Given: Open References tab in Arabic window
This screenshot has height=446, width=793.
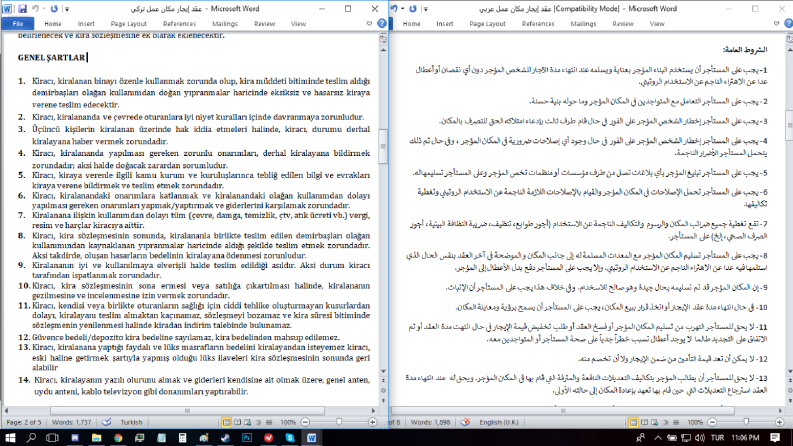Looking at the screenshot, I should [538, 24].
